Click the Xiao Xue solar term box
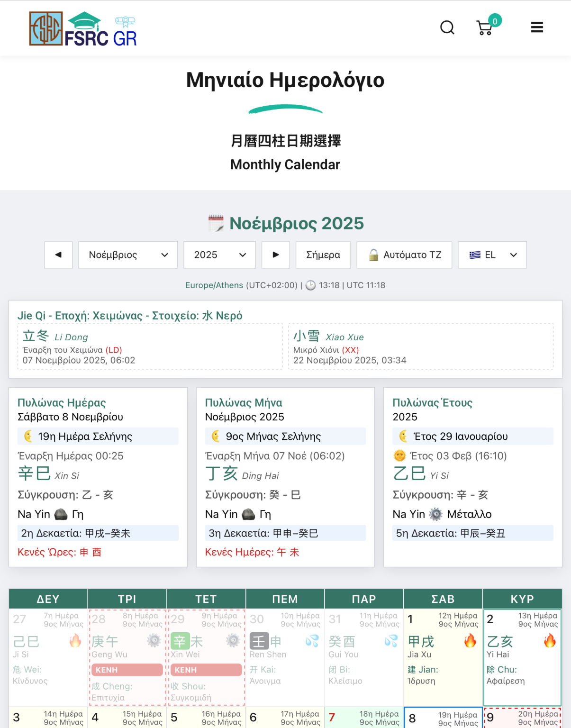571x728 pixels. pyautogui.click(x=420, y=346)
